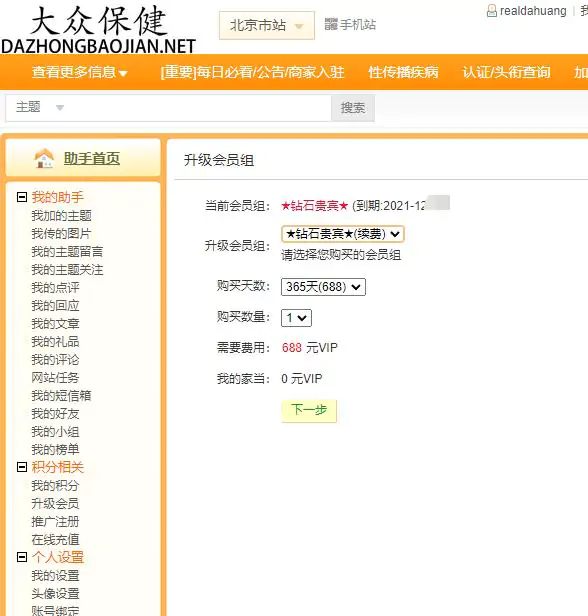
Task: Open the 助手首页 link
Action: [92, 159]
